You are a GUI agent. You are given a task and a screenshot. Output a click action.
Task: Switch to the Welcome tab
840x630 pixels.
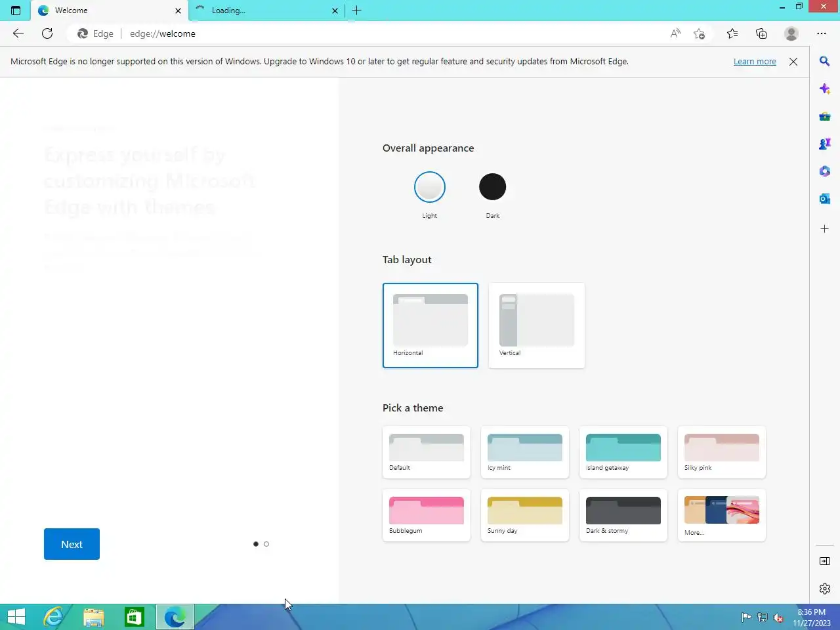tap(109, 10)
